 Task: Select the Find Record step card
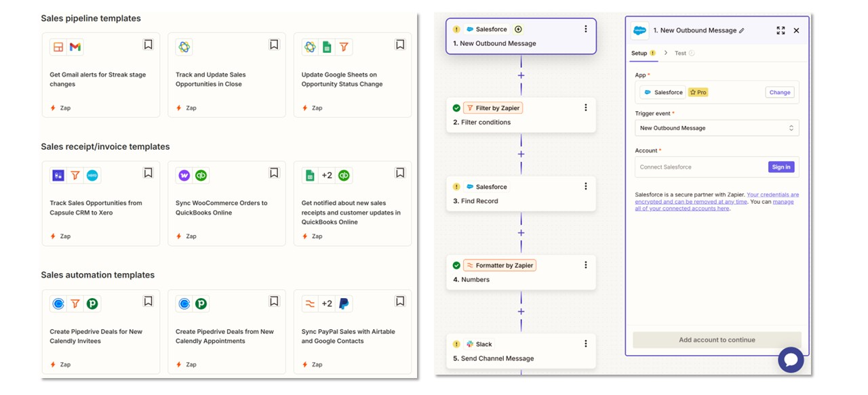pos(521,194)
